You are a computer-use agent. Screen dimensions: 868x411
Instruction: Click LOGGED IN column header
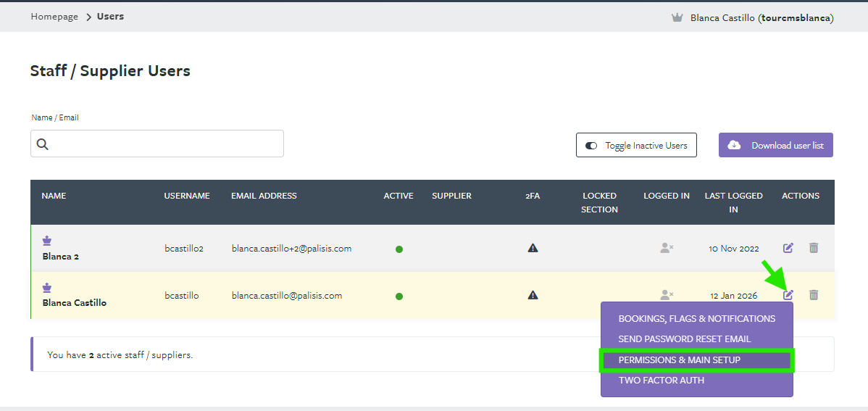pos(667,196)
